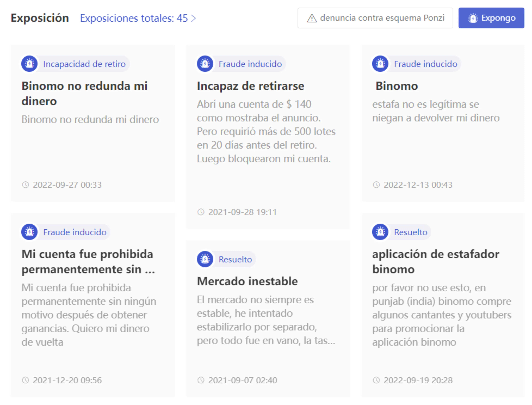Click clock icon beside 2021-09-07 02:40

tap(201, 380)
